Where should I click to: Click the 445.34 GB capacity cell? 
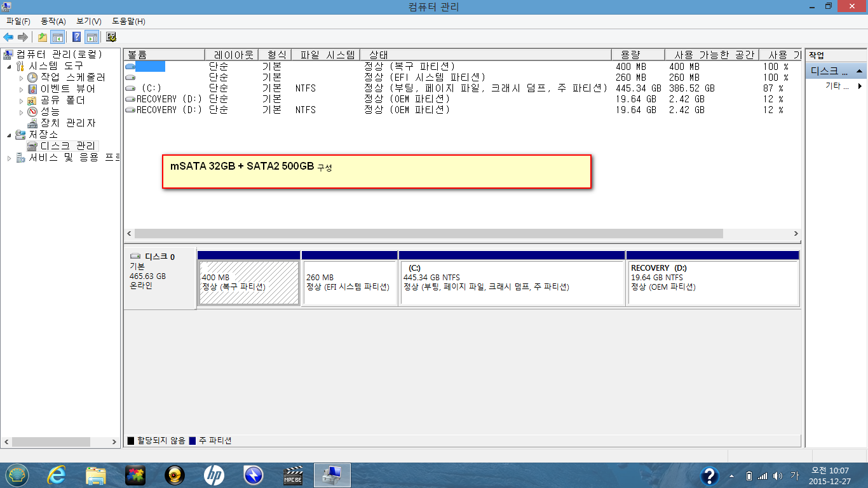pyautogui.click(x=639, y=88)
